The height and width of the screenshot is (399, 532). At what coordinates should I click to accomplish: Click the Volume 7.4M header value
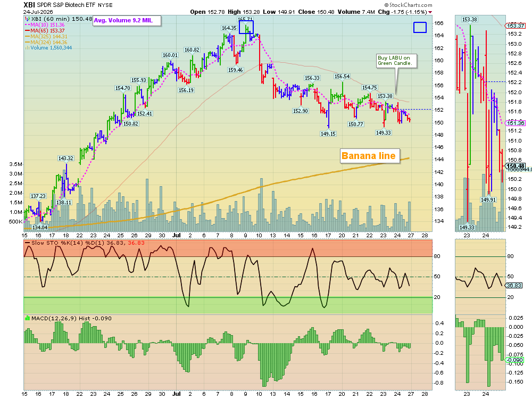tap(356, 12)
